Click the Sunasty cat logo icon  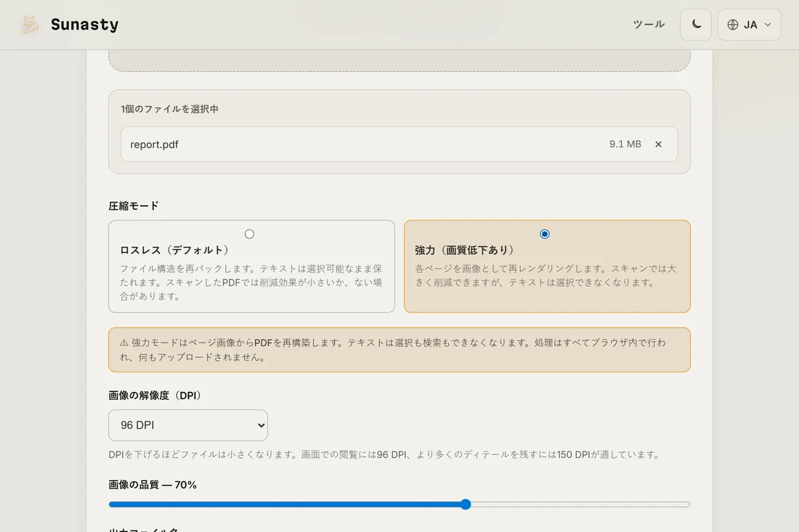click(x=30, y=25)
